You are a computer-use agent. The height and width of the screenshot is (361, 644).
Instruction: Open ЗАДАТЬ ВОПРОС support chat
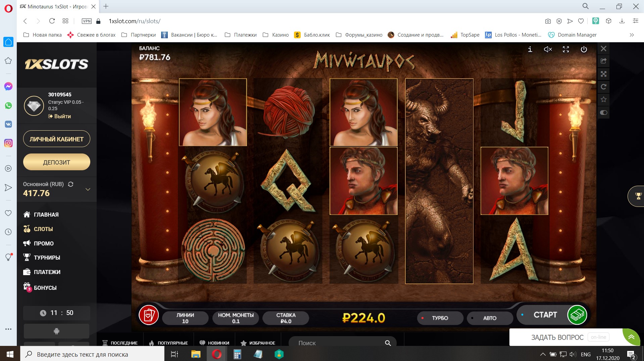tap(557, 337)
